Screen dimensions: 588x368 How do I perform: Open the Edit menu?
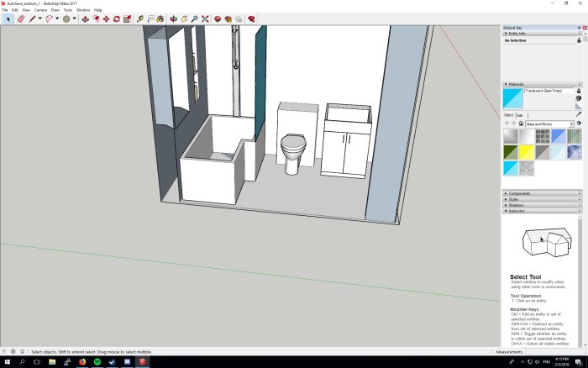(x=14, y=10)
